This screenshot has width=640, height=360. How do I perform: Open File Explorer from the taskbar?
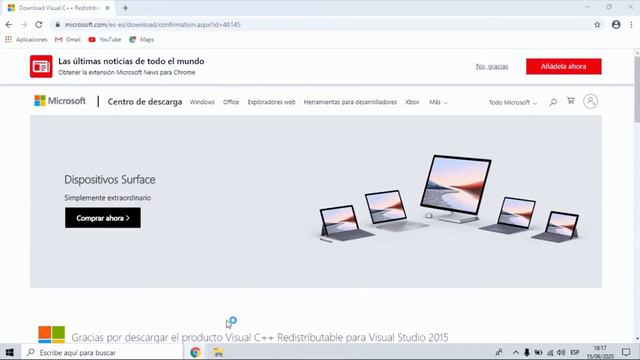(218, 352)
